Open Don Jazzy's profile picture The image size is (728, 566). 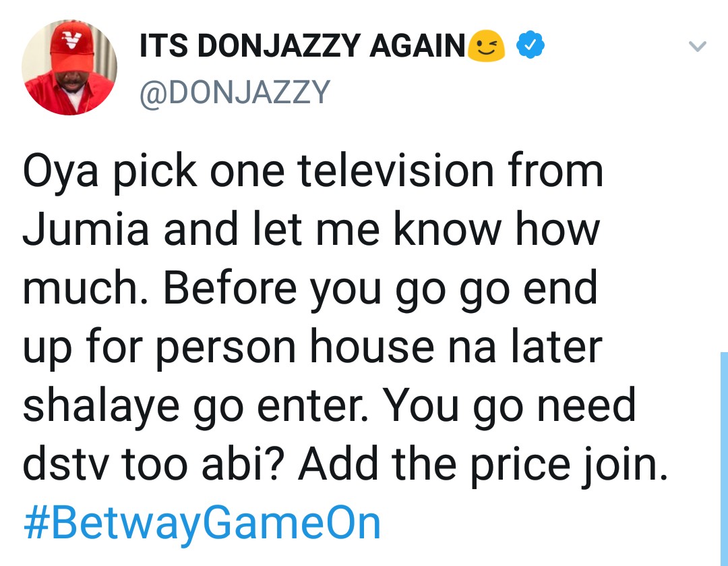coord(69,68)
